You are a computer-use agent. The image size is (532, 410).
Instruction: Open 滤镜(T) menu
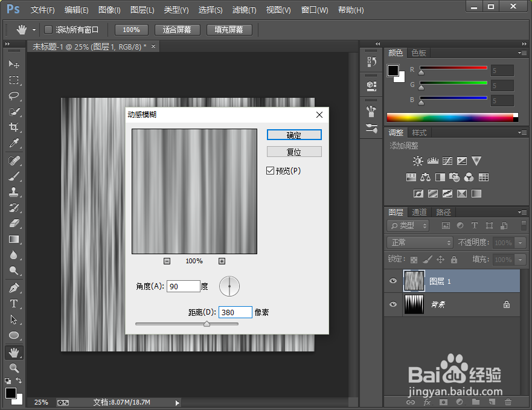pos(244,10)
